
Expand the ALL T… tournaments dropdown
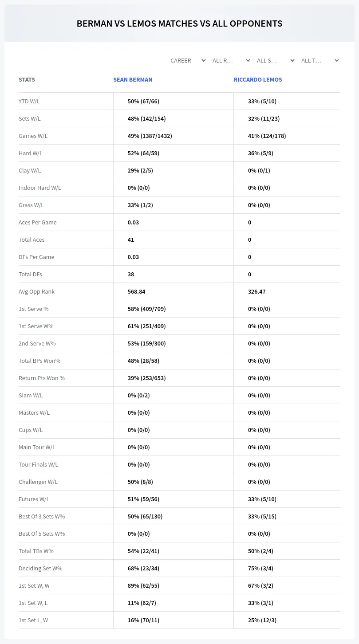[319, 60]
